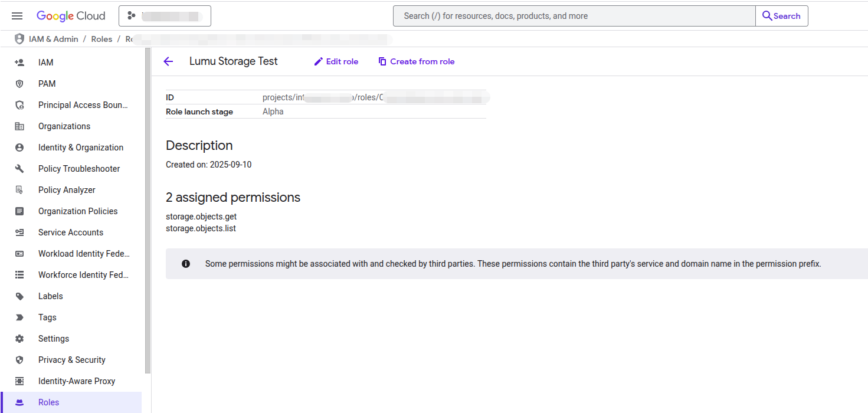Click the Policy Troubleshooter wrench icon
Screen dimensions: 868x413
(x=19, y=169)
